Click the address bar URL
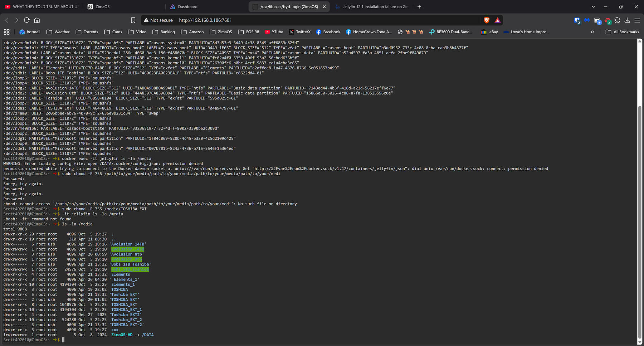Viewport: 644px width, 346px height. click(x=205, y=20)
